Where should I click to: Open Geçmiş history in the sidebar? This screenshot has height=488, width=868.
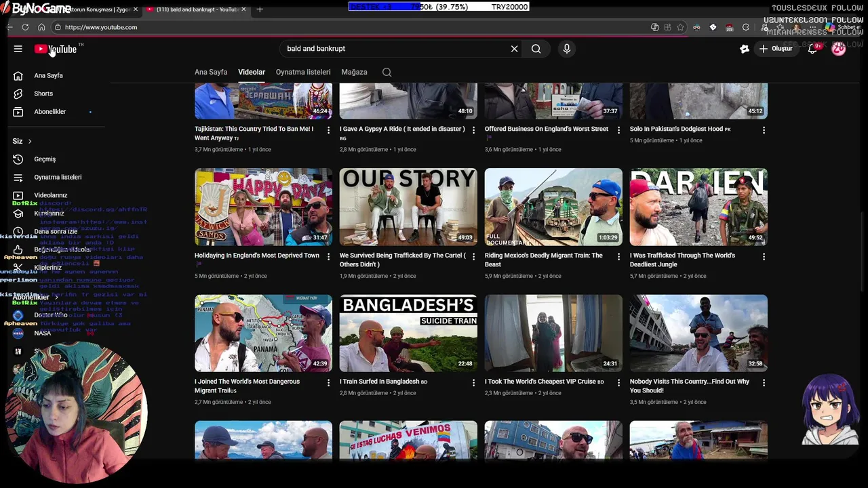click(45, 159)
